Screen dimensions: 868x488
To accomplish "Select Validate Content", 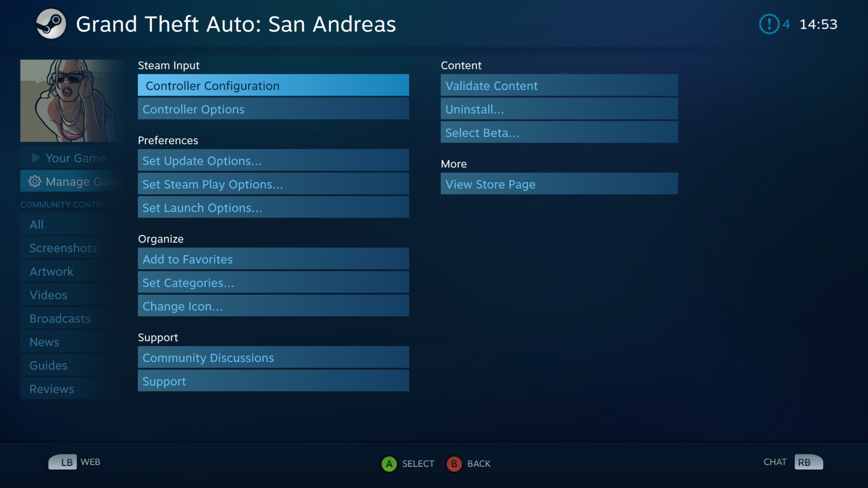I will [x=559, y=86].
